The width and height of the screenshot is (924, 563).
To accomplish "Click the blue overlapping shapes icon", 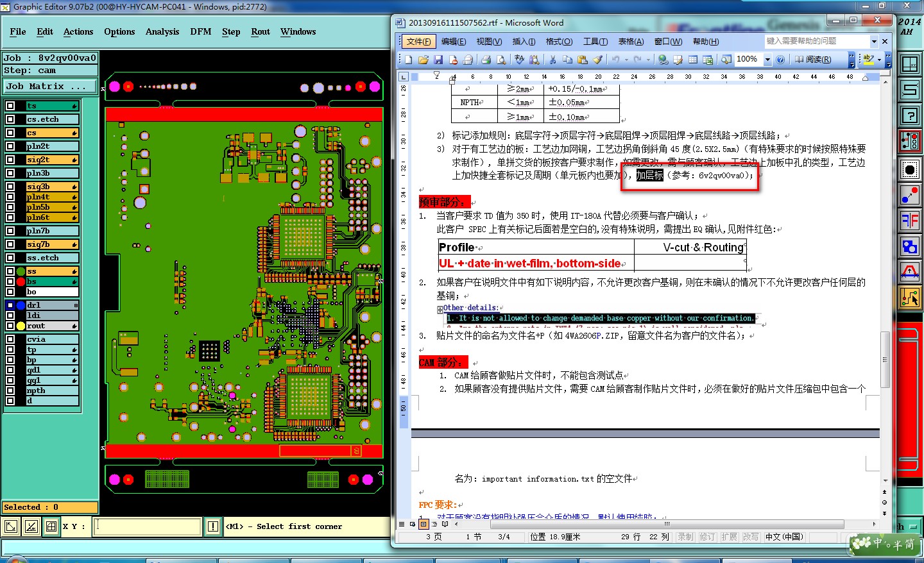I will (910, 246).
